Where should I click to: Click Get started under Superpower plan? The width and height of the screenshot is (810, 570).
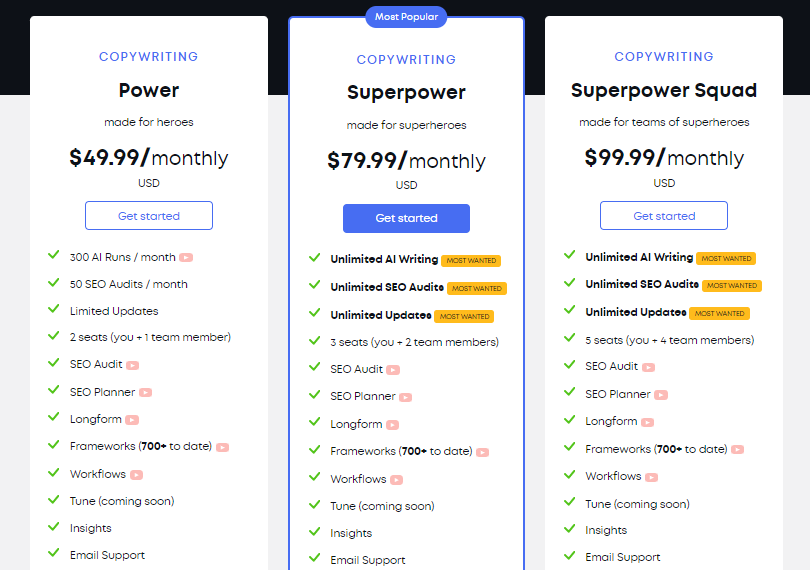click(407, 218)
